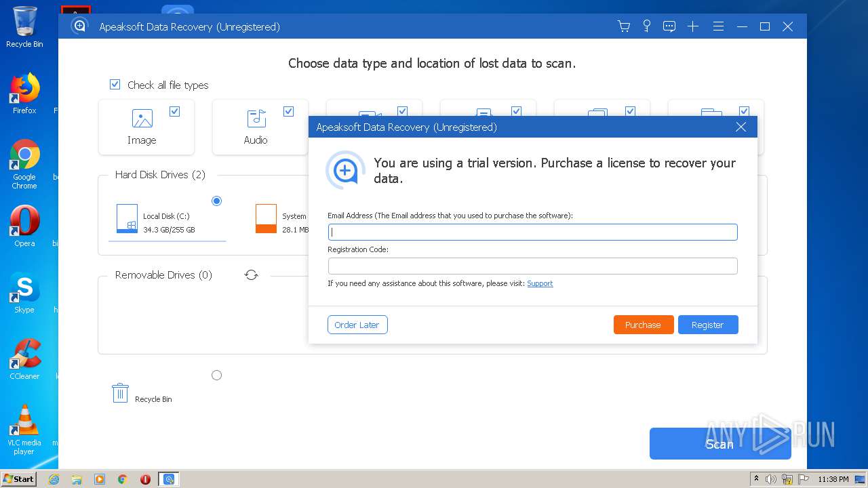This screenshot has width=868, height=488.
Task: Open the Support link
Action: 540,283
